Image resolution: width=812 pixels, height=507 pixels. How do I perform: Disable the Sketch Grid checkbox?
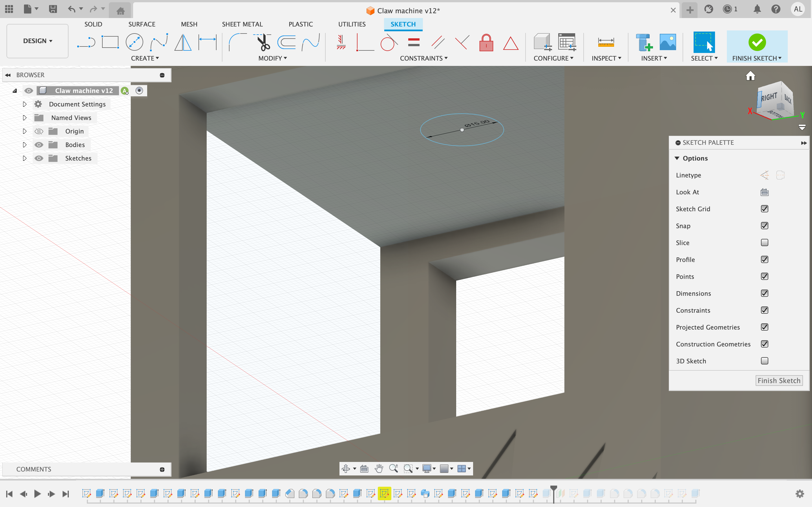coord(765,208)
